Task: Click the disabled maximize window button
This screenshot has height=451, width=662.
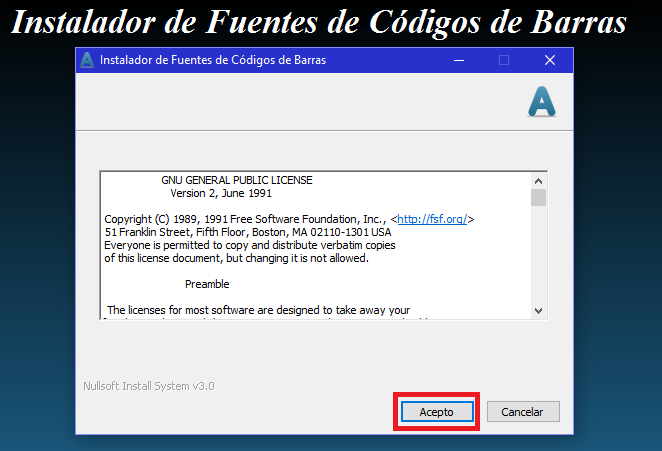Action: (x=504, y=60)
